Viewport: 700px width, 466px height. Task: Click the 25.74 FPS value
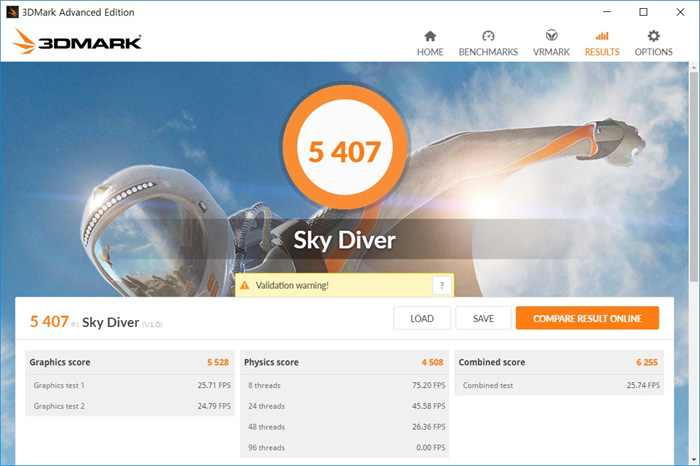click(643, 385)
